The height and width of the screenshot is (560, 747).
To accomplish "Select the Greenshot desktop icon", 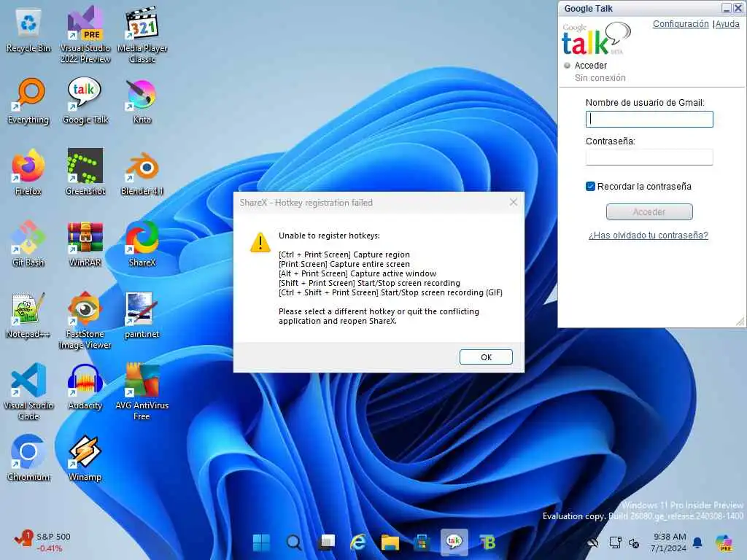I will point(85,172).
